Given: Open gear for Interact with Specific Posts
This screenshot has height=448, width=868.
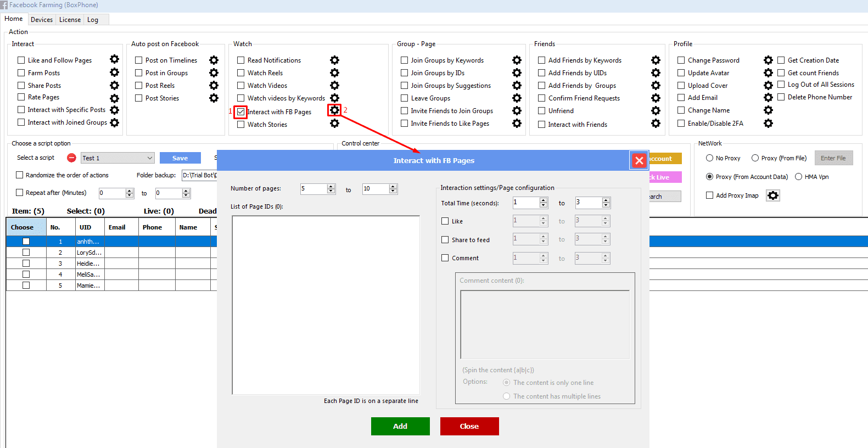Looking at the screenshot, I should coord(114,110).
